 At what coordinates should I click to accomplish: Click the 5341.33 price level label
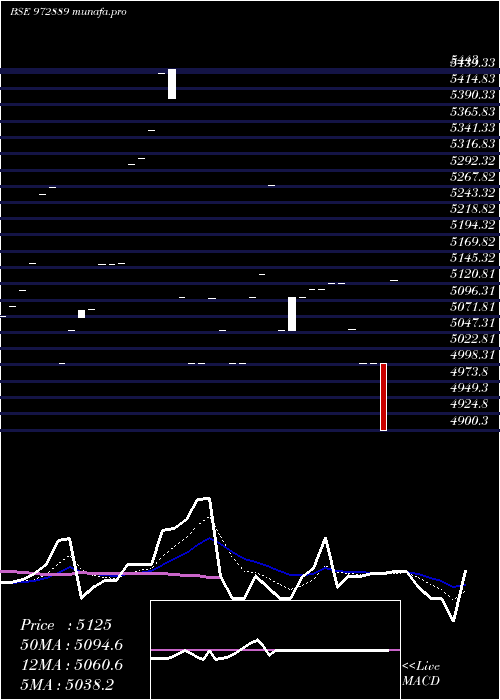click(472, 128)
